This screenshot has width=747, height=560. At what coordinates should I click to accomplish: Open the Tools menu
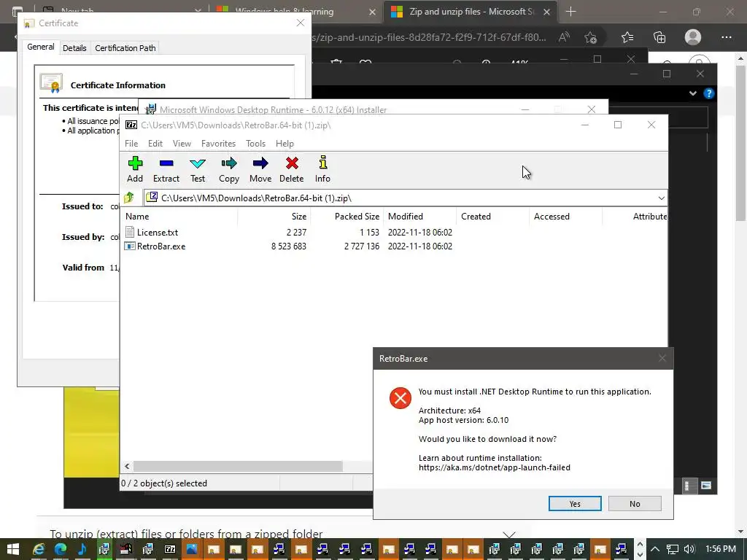(x=255, y=144)
